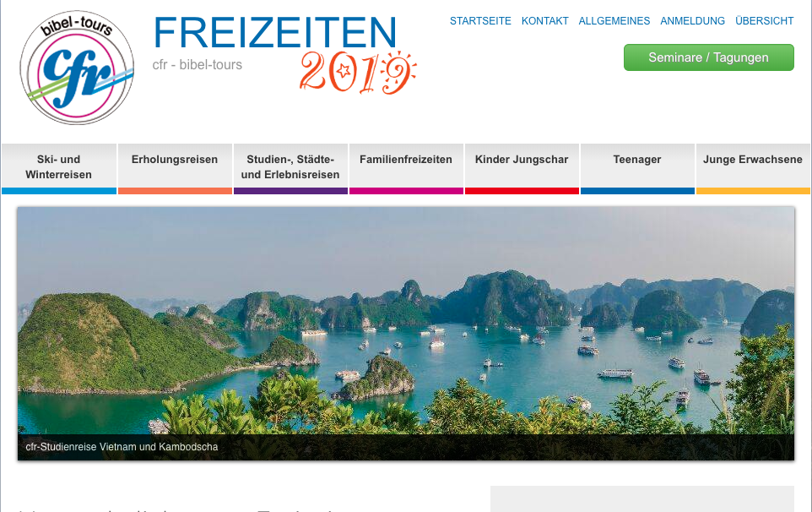Open the Startseite link
812x512 pixels.
pos(480,21)
